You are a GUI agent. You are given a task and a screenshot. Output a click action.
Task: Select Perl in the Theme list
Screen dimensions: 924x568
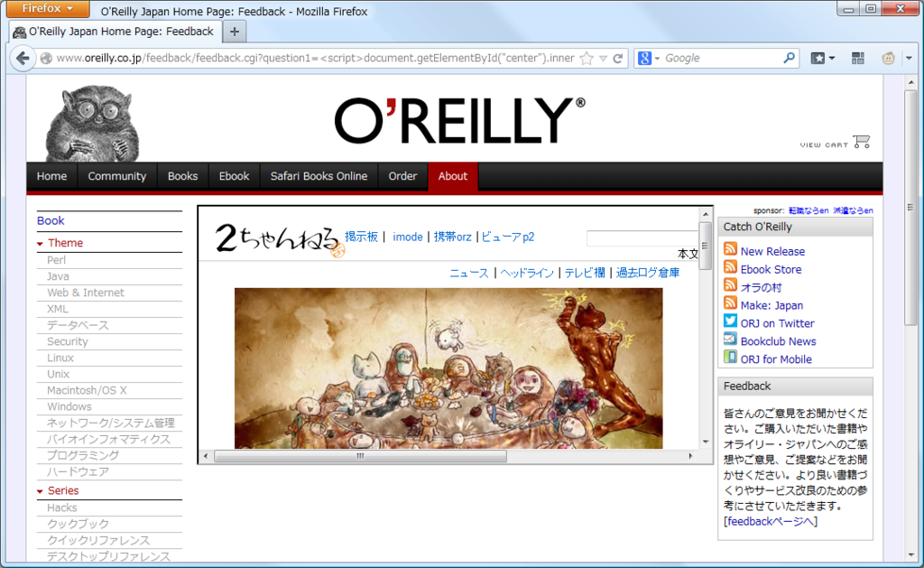[57, 260]
